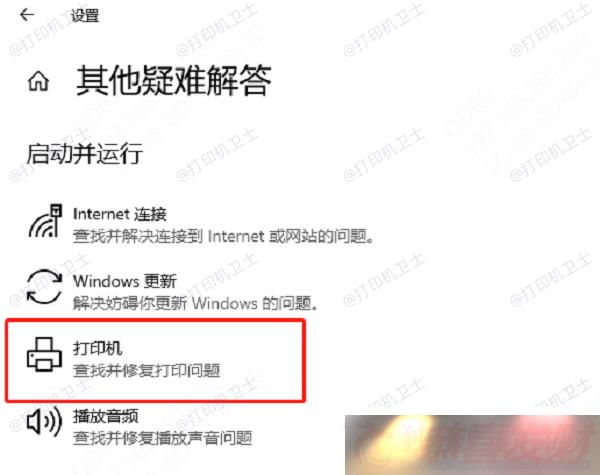The width and height of the screenshot is (600, 475).
Task: Click the speaker icon for audio playback
Action: [x=44, y=421]
